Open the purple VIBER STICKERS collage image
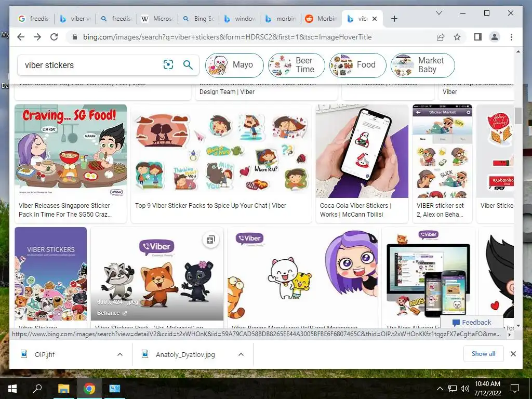This screenshot has width=532, height=399. [51, 274]
